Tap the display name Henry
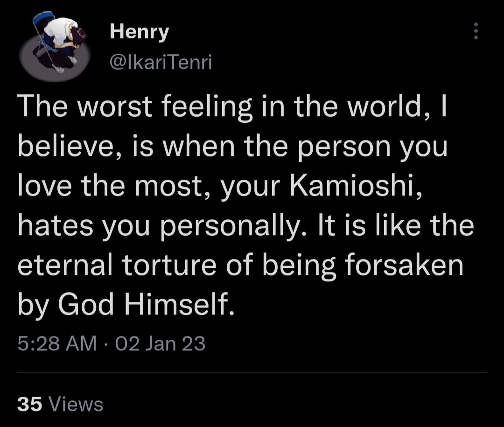The width and height of the screenshot is (504, 427). (139, 32)
